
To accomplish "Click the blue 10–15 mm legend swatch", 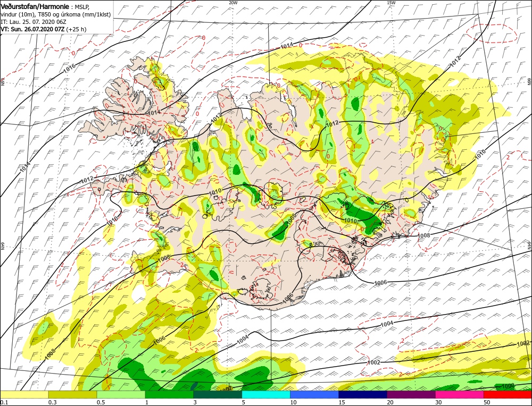I will (x=314, y=394).
